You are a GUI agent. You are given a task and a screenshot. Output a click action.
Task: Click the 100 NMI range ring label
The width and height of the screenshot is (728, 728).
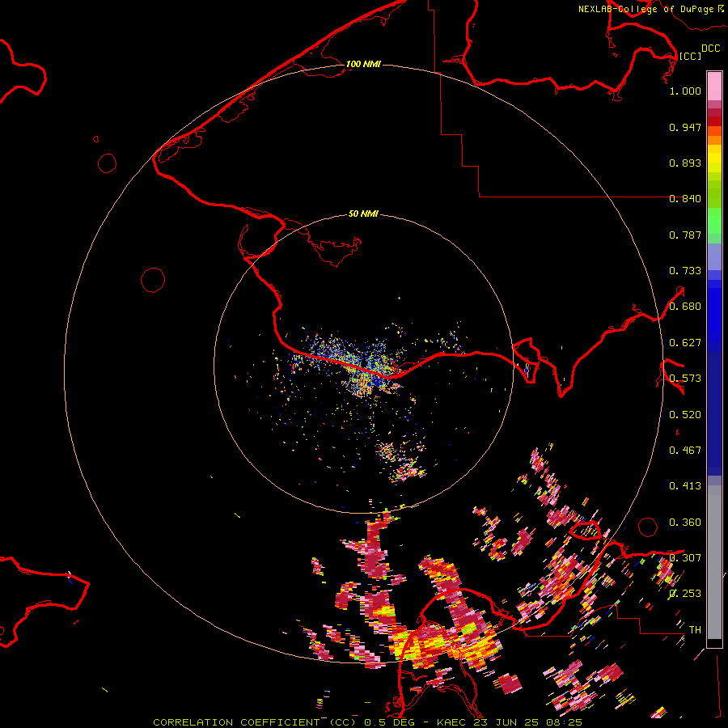[363, 64]
